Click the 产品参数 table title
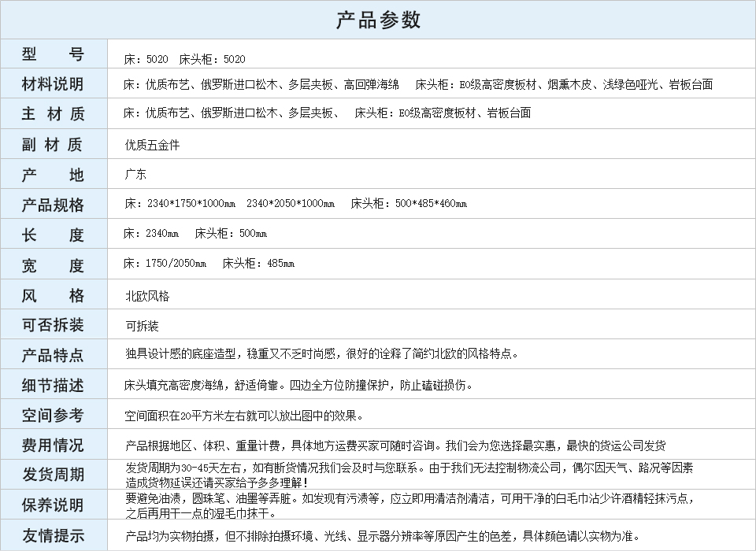 (x=378, y=20)
